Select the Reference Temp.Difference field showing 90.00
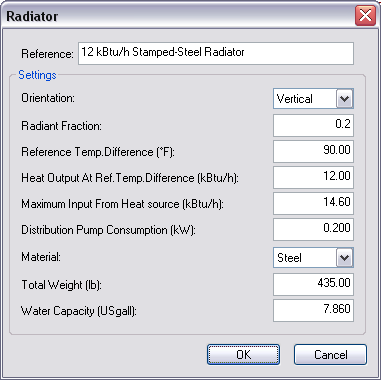This screenshot has width=381, height=380. pos(313,151)
